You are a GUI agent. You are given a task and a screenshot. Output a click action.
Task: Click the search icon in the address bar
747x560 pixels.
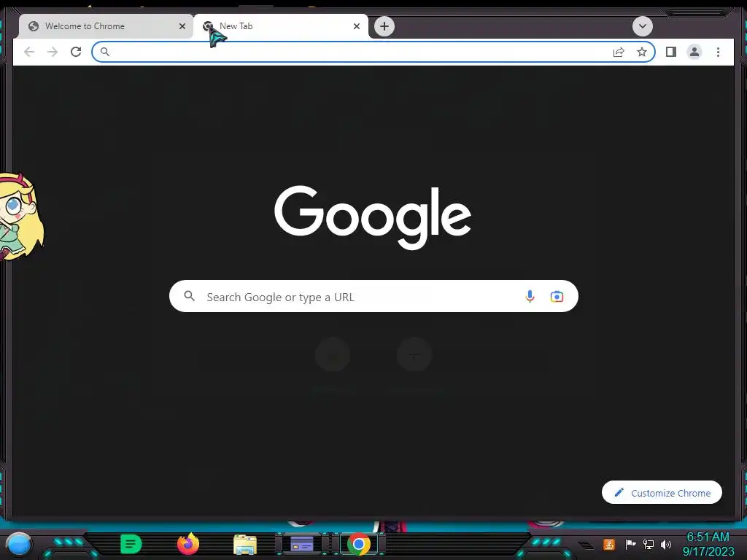105,52
